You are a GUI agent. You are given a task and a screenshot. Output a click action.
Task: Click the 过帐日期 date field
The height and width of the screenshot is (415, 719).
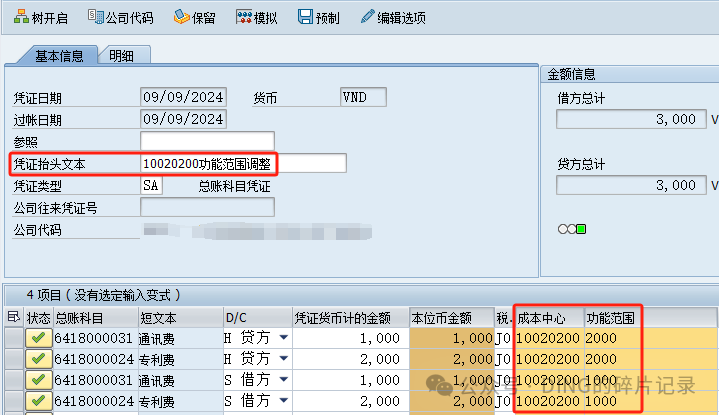(x=183, y=119)
